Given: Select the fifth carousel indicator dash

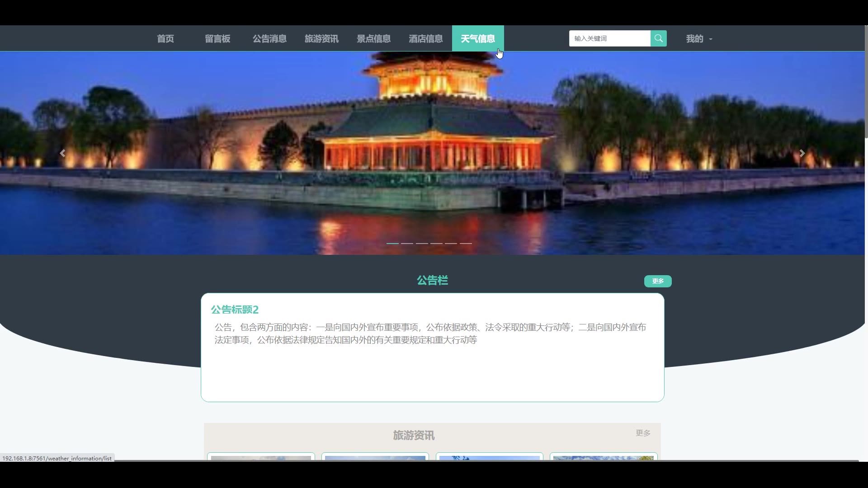Looking at the screenshot, I should (x=451, y=243).
